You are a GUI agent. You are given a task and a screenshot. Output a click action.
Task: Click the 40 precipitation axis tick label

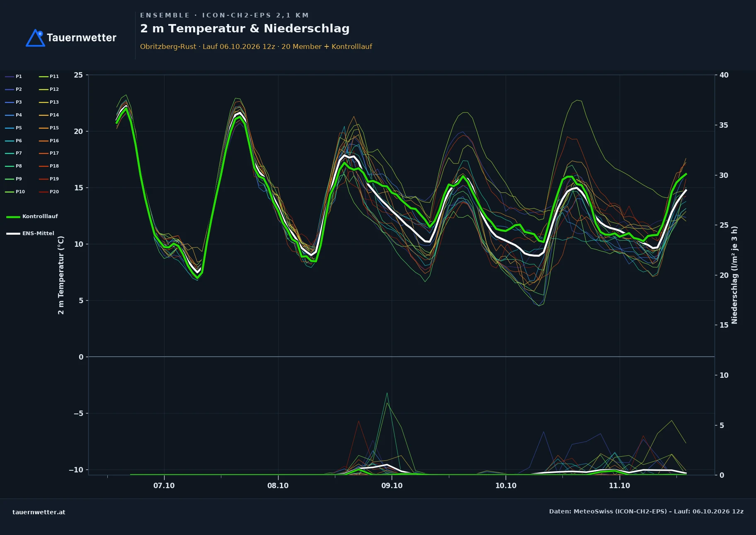pos(724,75)
